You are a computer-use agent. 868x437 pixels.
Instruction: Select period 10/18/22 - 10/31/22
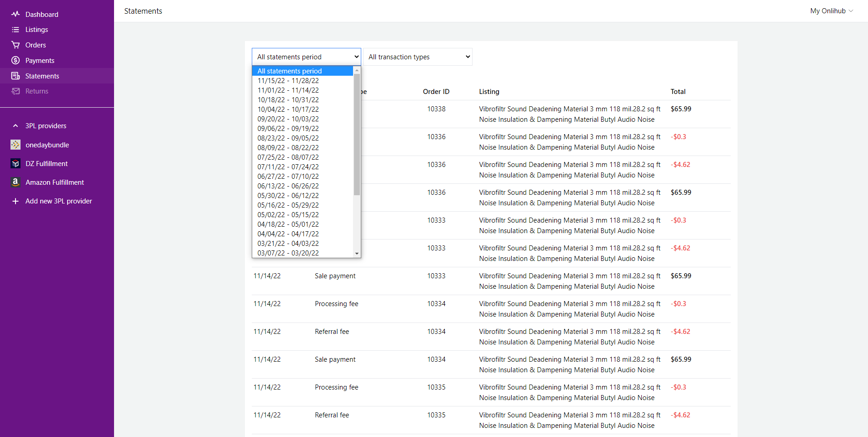point(302,100)
